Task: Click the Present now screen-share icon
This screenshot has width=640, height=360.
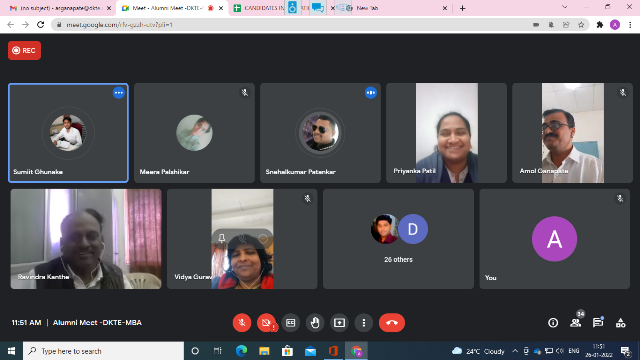Action: (339, 323)
